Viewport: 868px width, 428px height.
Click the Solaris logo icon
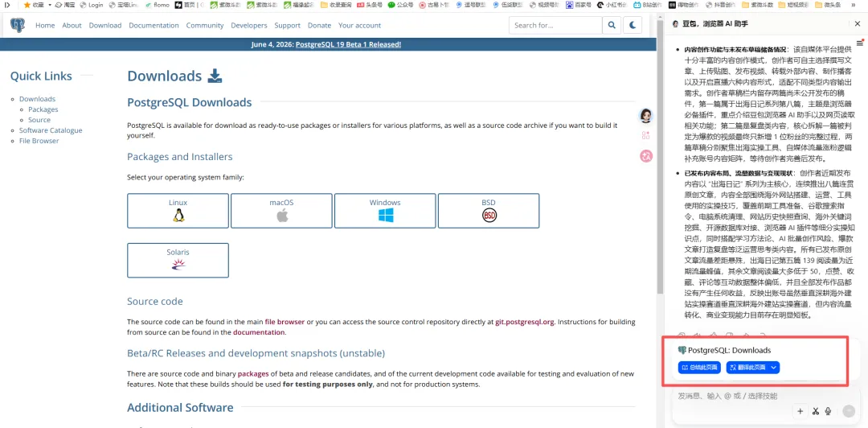point(178,265)
